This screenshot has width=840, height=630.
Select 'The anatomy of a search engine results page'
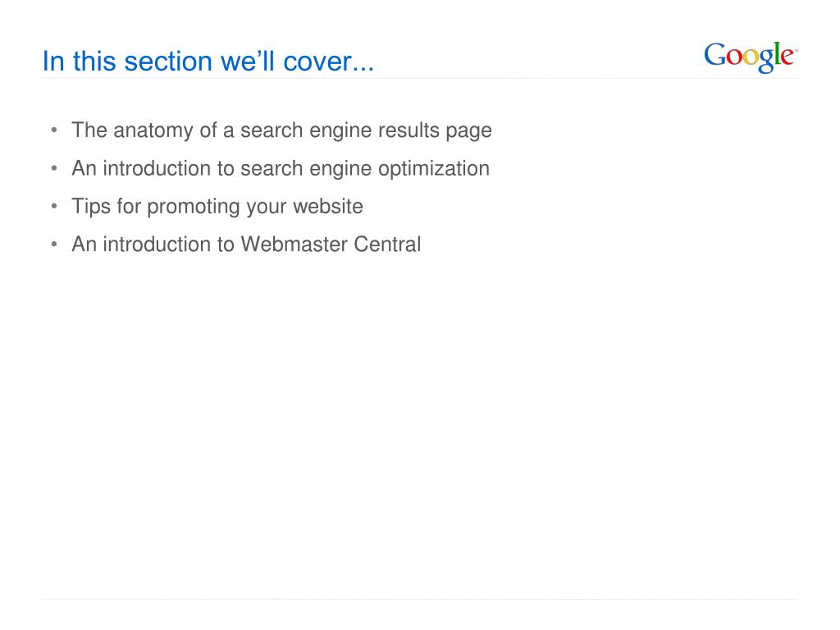[282, 130]
